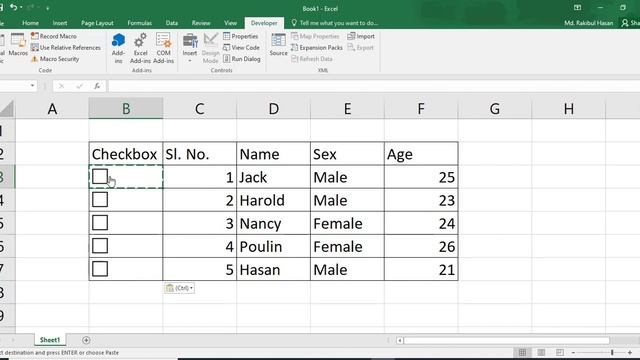The height and width of the screenshot is (360, 640).
Task: Open the Data tab
Action: pos(172,23)
